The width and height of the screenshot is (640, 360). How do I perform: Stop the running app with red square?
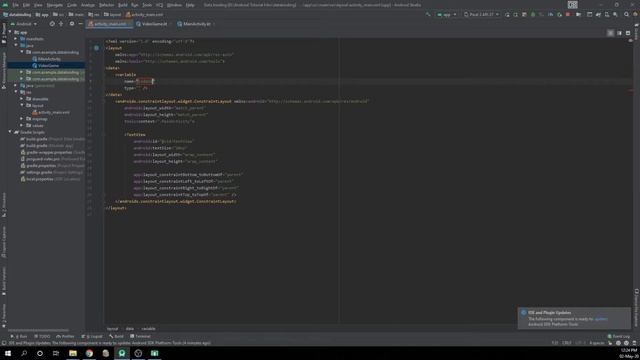pyautogui.click(x=568, y=14)
